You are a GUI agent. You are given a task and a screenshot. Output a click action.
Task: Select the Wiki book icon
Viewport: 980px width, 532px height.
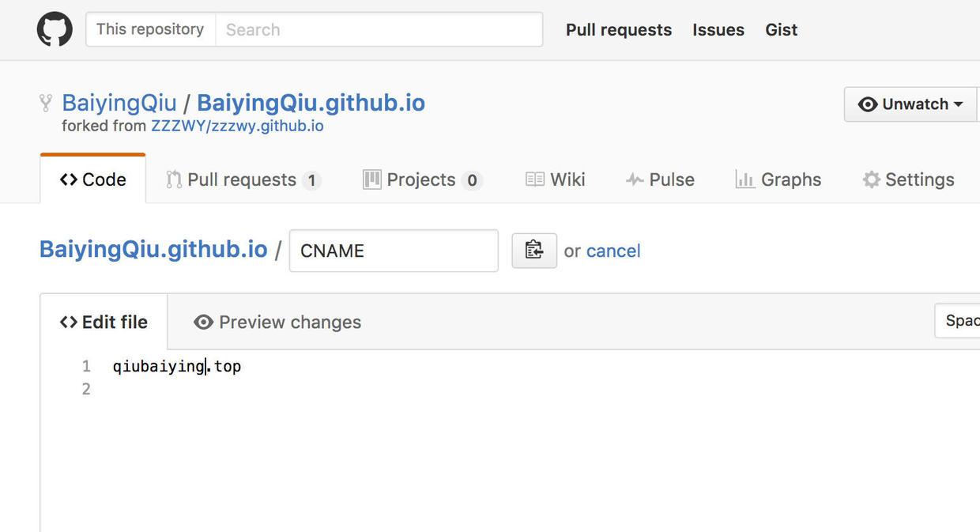pyautogui.click(x=536, y=179)
